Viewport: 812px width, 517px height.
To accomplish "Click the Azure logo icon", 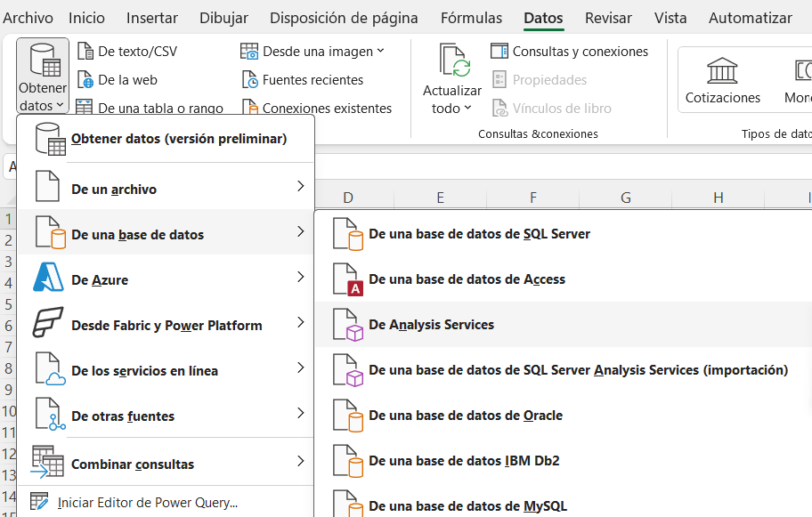I will 49,280.
